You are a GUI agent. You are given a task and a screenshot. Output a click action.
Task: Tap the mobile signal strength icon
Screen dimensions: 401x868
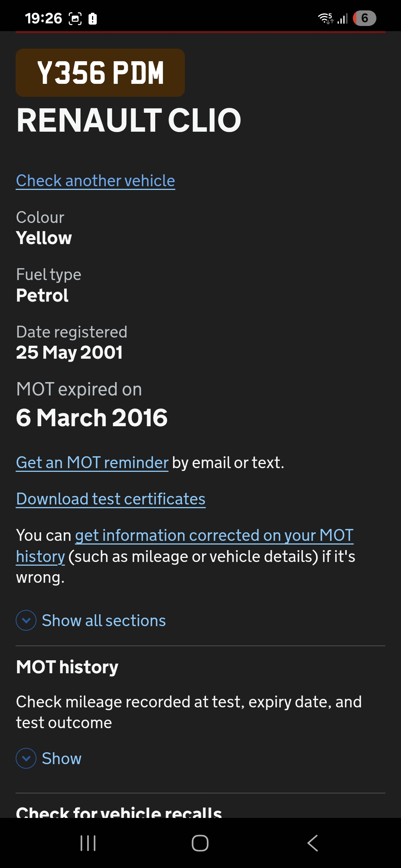[342, 18]
